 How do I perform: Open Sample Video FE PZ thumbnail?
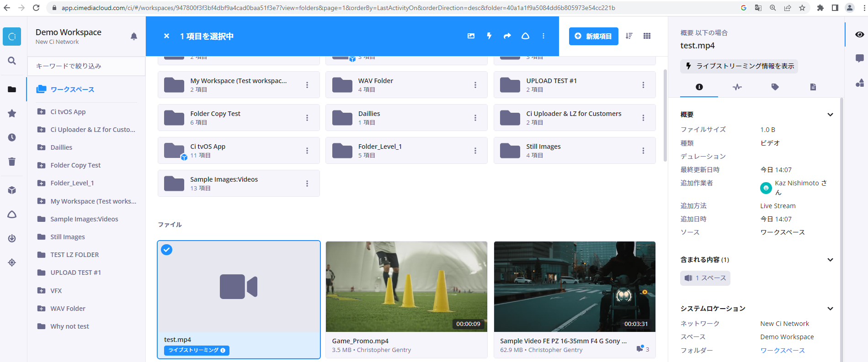575,287
